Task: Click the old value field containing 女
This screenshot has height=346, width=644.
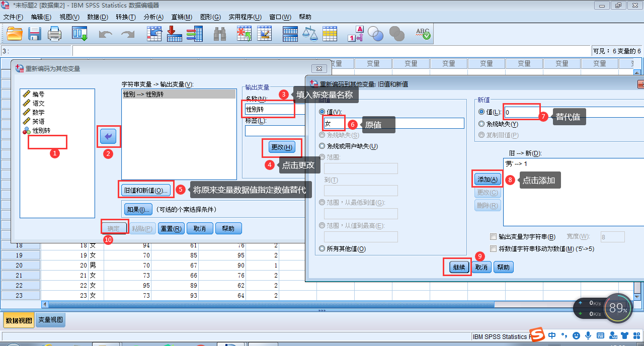Action: point(393,123)
